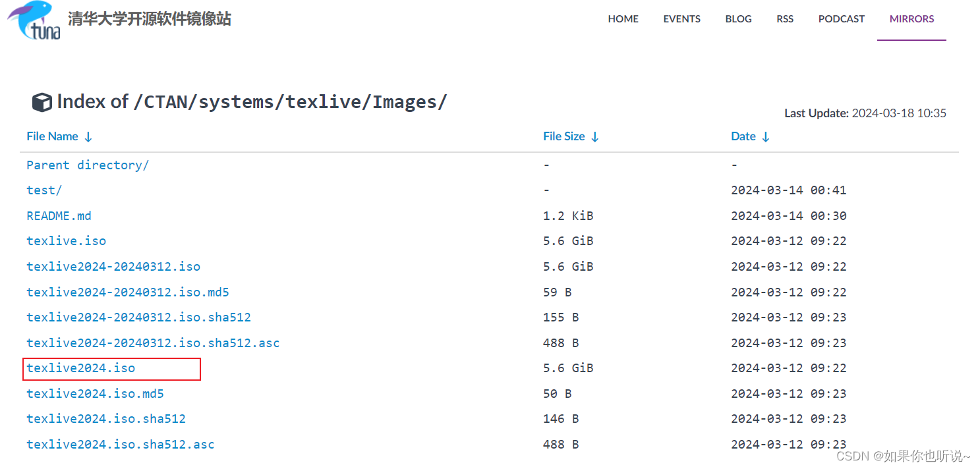Image resolution: width=980 pixels, height=469 pixels.
Task: Open texlive2024.iso.sha512 checksum file
Action: tap(106, 418)
